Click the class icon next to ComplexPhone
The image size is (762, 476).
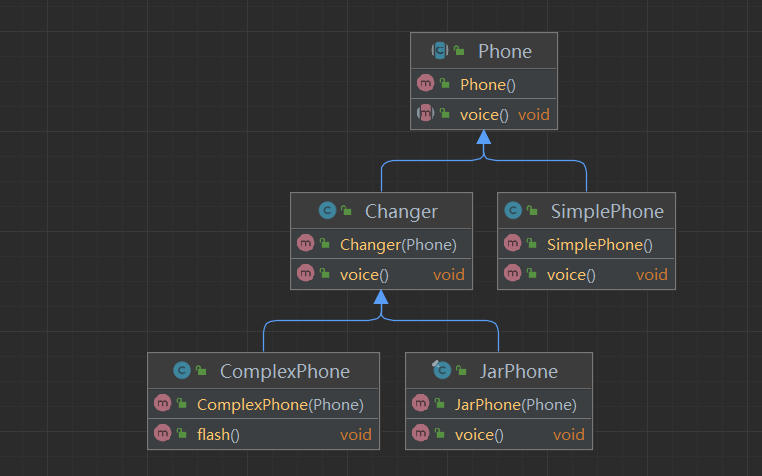click(x=182, y=371)
